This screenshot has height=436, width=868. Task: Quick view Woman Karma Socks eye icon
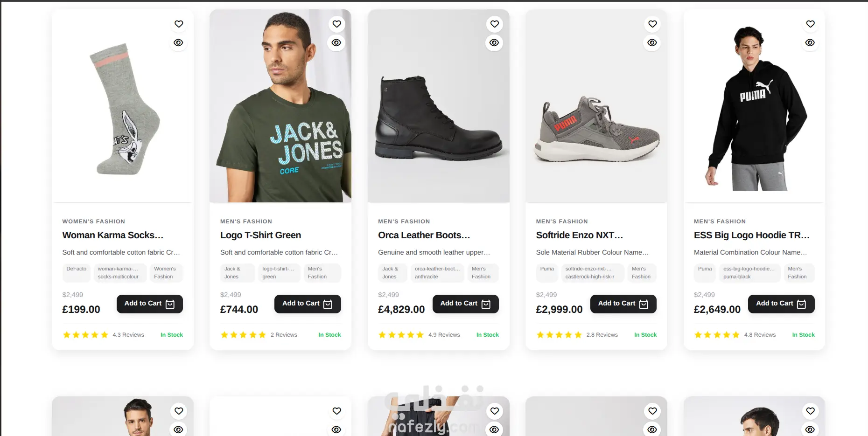(178, 42)
